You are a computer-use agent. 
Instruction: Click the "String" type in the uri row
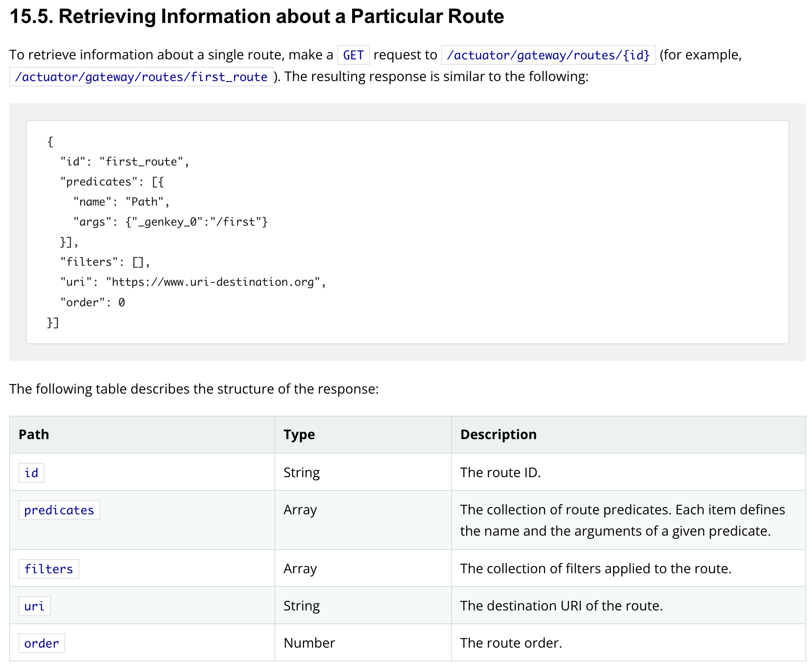click(302, 606)
